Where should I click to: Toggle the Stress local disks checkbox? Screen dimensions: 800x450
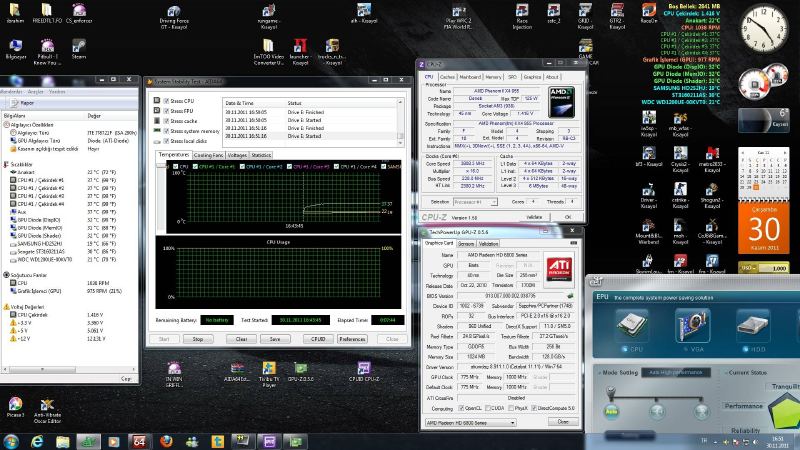click(x=166, y=141)
